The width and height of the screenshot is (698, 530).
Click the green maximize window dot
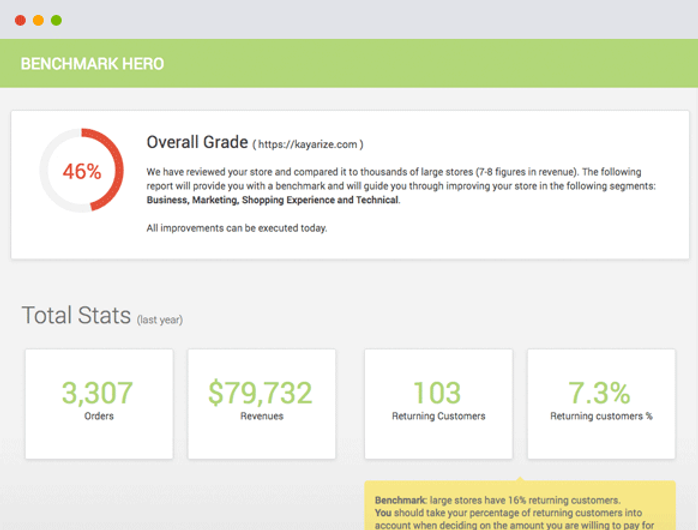pos(56,20)
